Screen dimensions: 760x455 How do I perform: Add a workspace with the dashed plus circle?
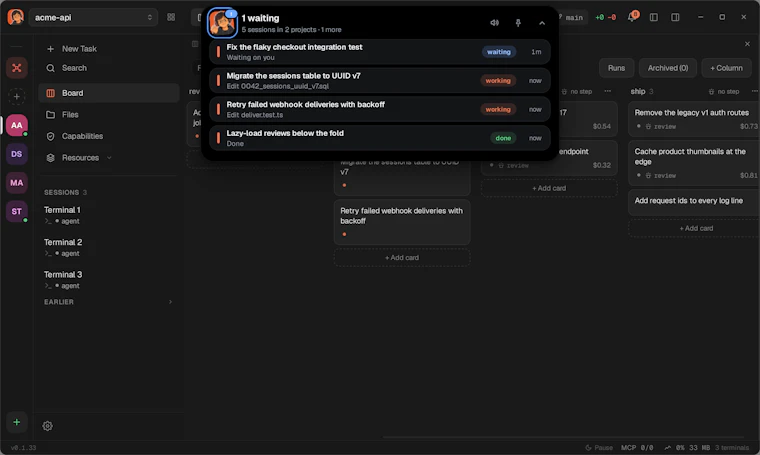[16, 96]
